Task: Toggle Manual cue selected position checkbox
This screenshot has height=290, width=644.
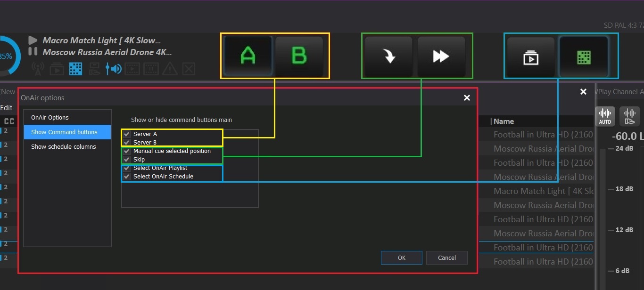Action: pyautogui.click(x=126, y=151)
